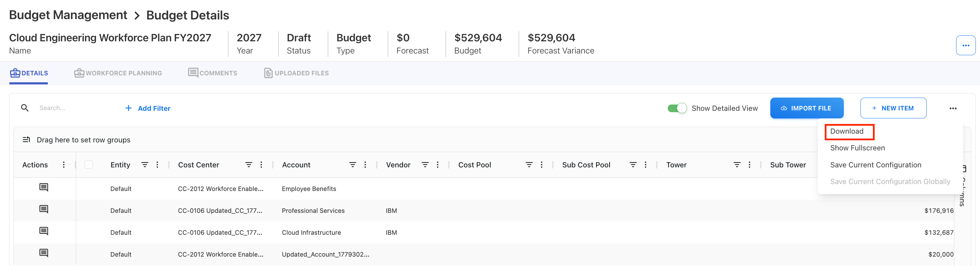Click the Vendor column filter icon
Screen dimensions: 980x266
click(425, 165)
